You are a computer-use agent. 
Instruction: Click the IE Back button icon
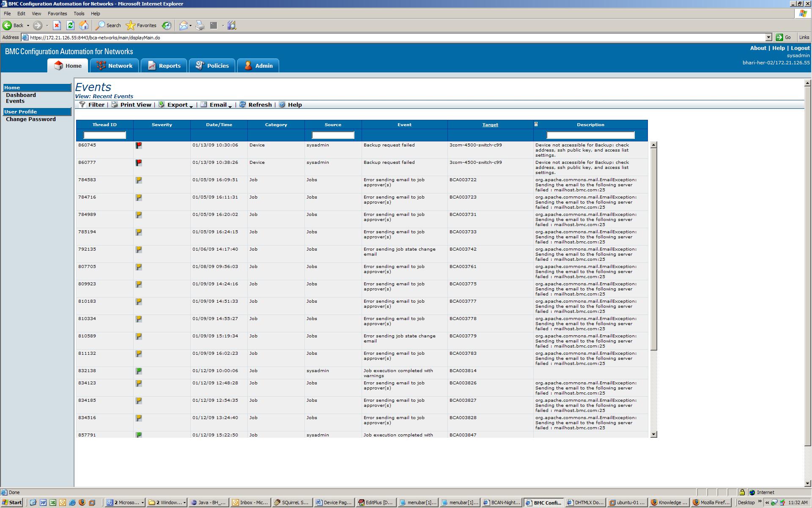pos(7,25)
